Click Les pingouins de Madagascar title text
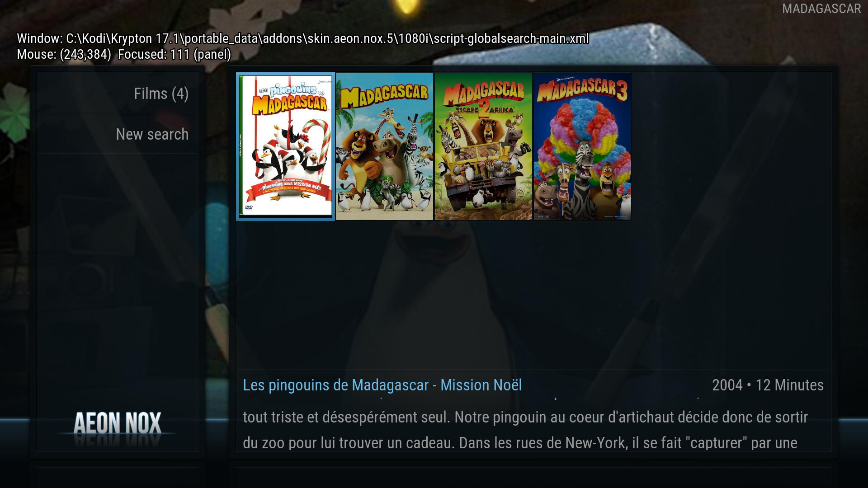The height and width of the screenshot is (488, 868). click(x=382, y=385)
